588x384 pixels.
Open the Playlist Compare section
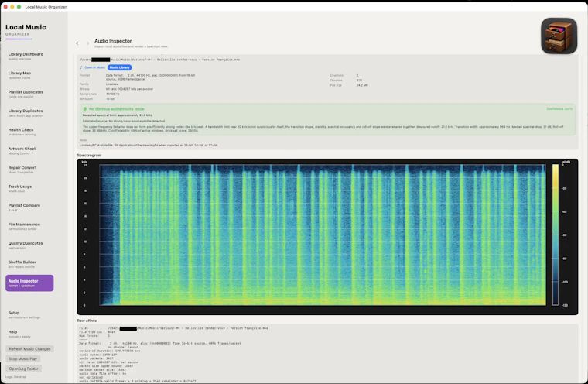click(24, 207)
